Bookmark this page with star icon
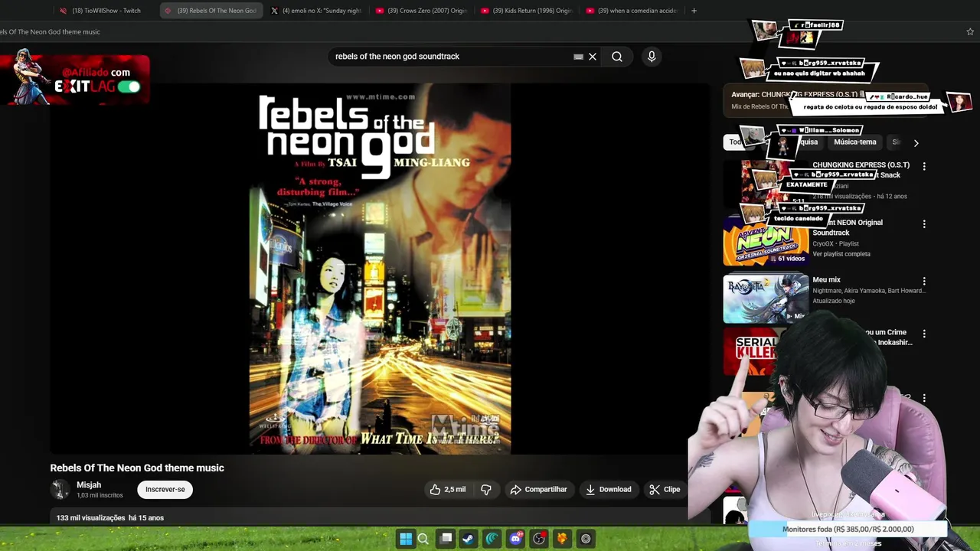Viewport: 980px width, 551px height. (970, 32)
